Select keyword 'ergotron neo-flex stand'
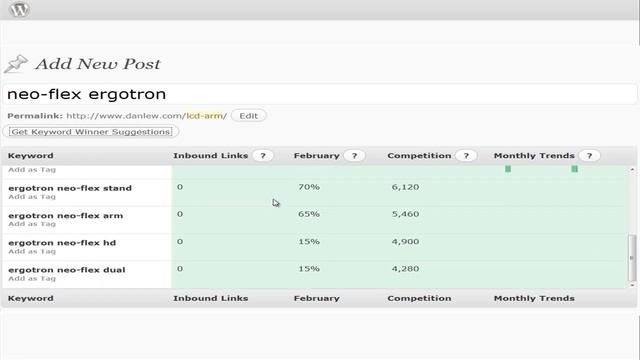The image size is (640, 360). coord(70,188)
